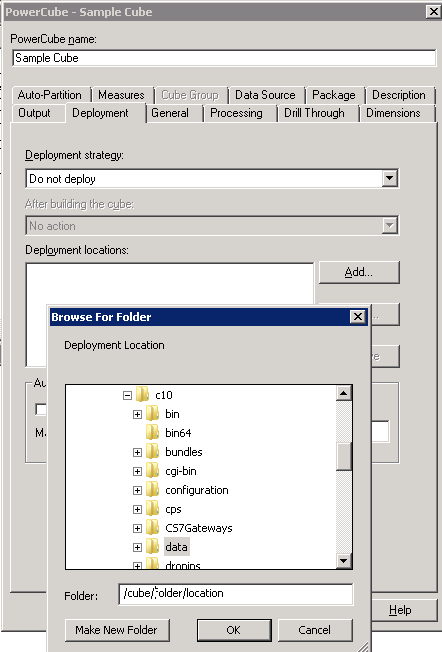Select the cps folder label
The width and height of the screenshot is (442, 652).
coord(173,509)
